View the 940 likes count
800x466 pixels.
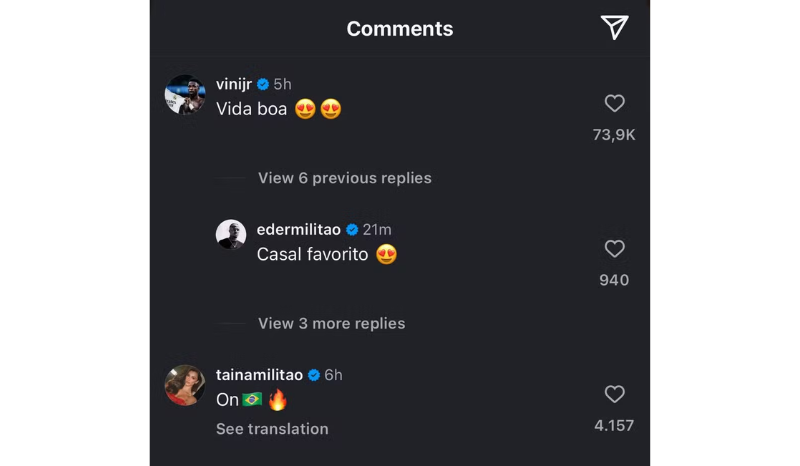614,280
